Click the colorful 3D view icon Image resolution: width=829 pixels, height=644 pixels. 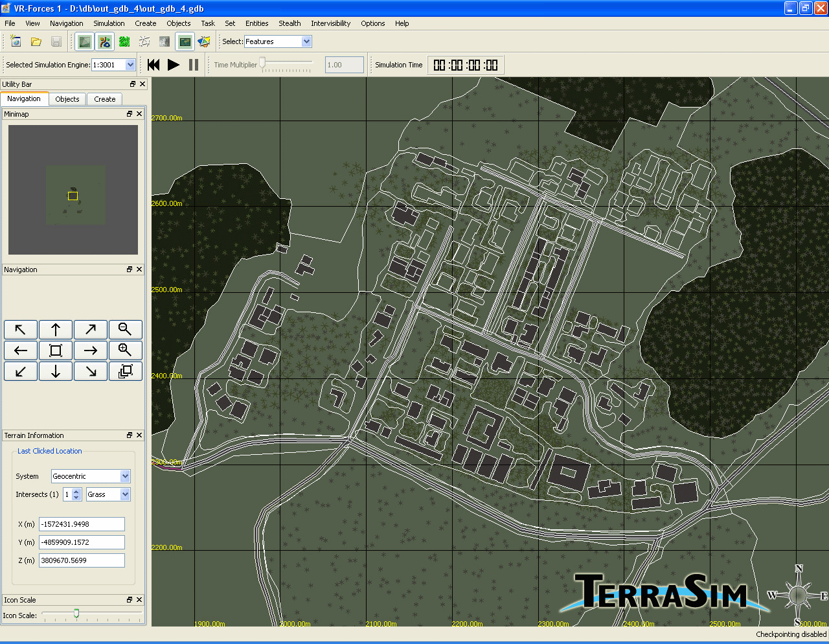point(204,41)
